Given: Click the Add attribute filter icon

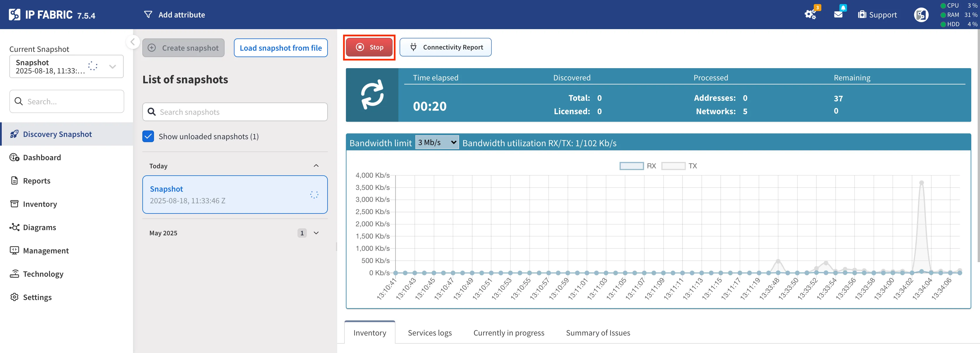Looking at the screenshot, I should pyautogui.click(x=148, y=15).
